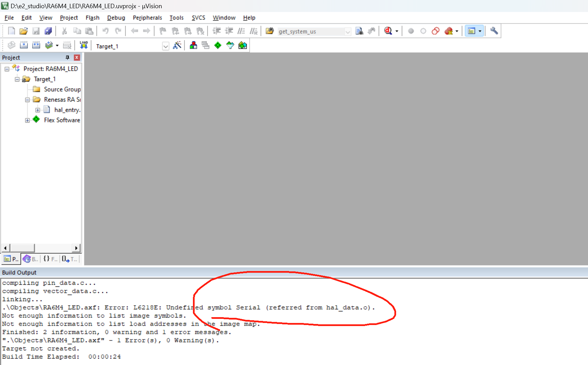Rebuild all target files
The width and height of the screenshot is (588, 365).
pos(36,45)
